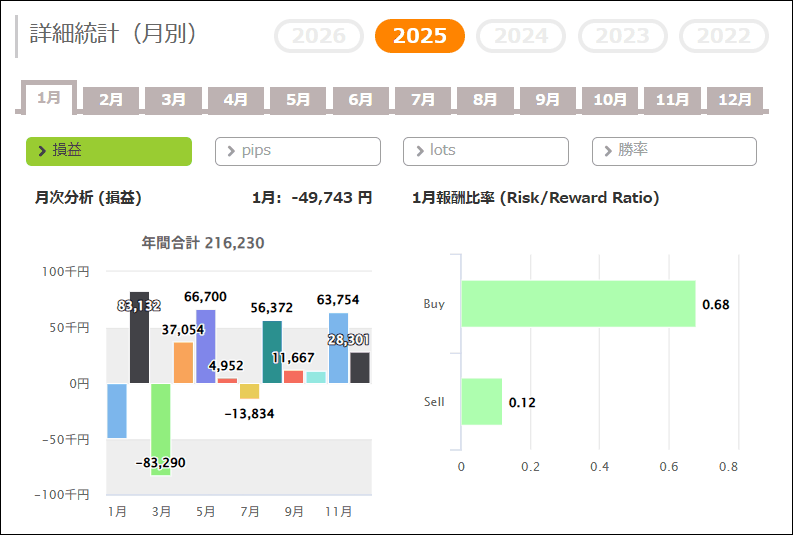Screen dimensions: 793x535
Task: Click the Buy ratio bar
Action: point(577,303)
